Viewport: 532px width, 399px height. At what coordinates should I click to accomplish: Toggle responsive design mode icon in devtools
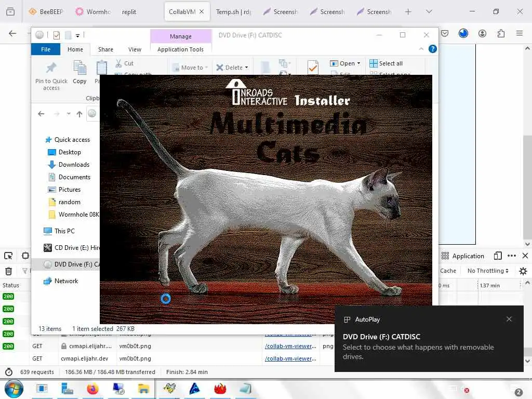pyautogui.click(x=25, y=256)
